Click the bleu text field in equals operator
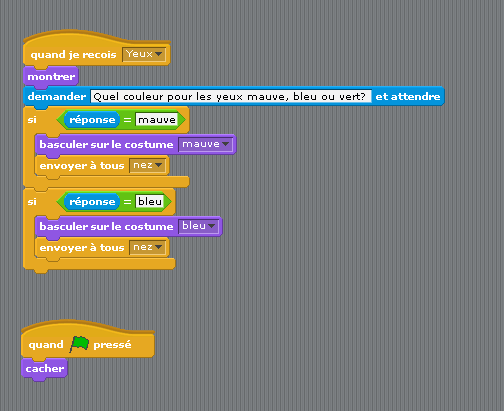The image size is (504, 411). 150,202
